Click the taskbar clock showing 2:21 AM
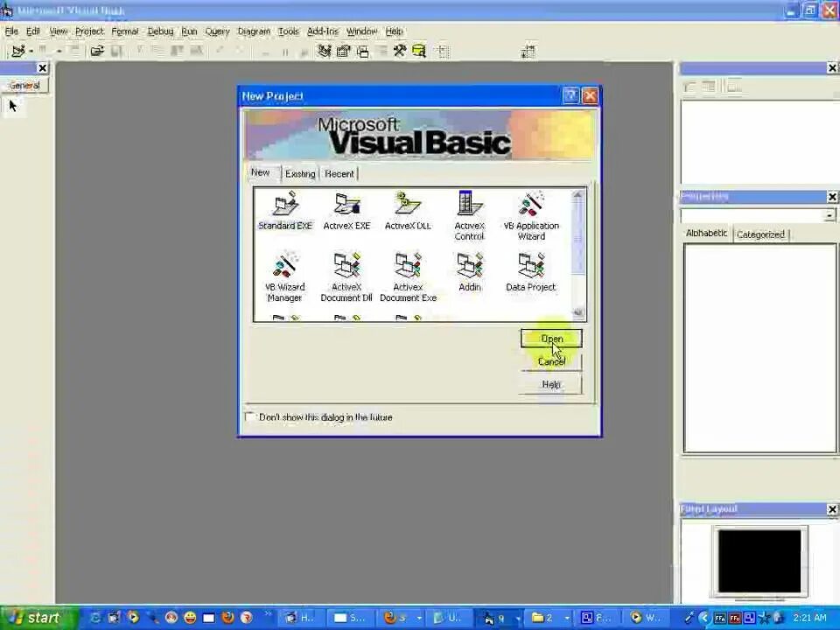Image resolution: width=840 pixels, height=630 pixels. 809,618
